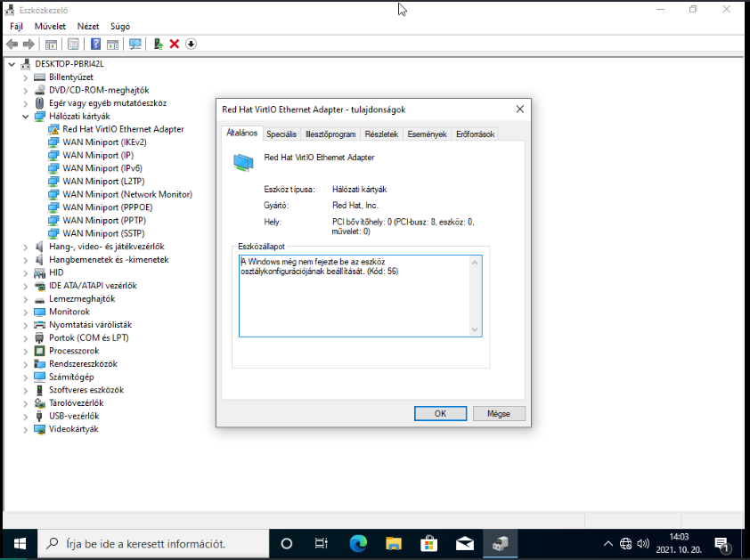Open the notification center icon
Viewport: 750px width, 560px height.
721,544
